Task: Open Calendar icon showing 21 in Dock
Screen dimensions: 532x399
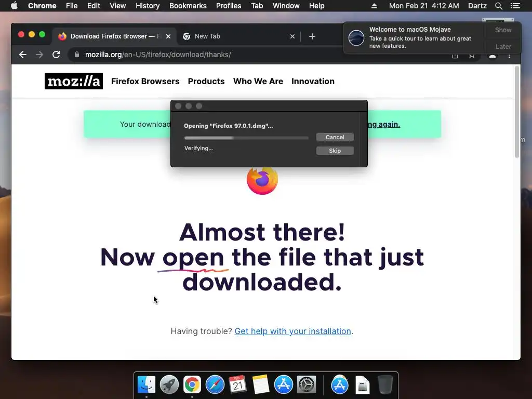Action: 237,384
